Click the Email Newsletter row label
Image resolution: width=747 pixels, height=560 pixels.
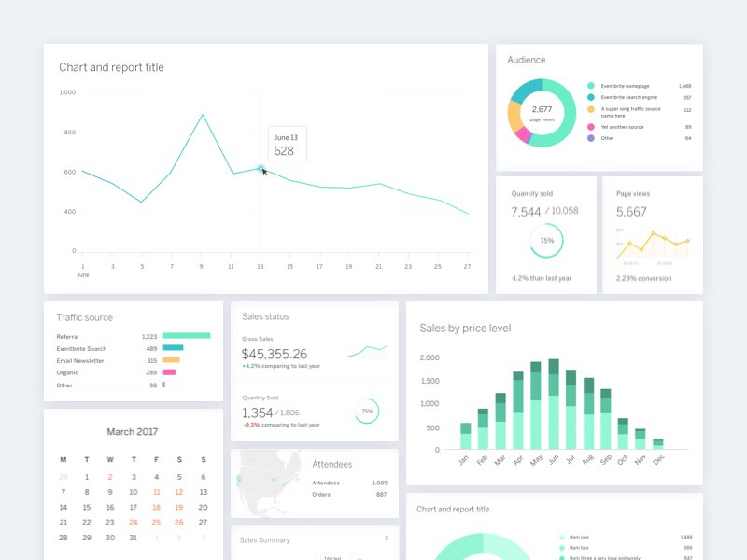point(80,361)
